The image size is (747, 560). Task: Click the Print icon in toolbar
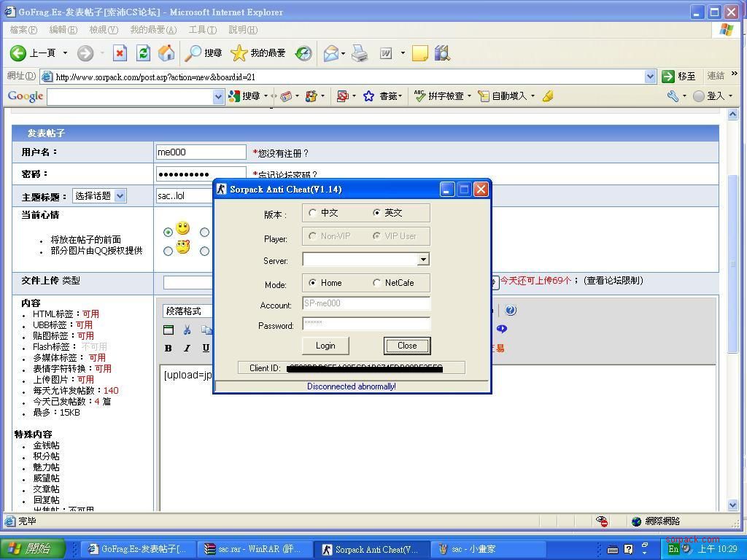[360, 53]
